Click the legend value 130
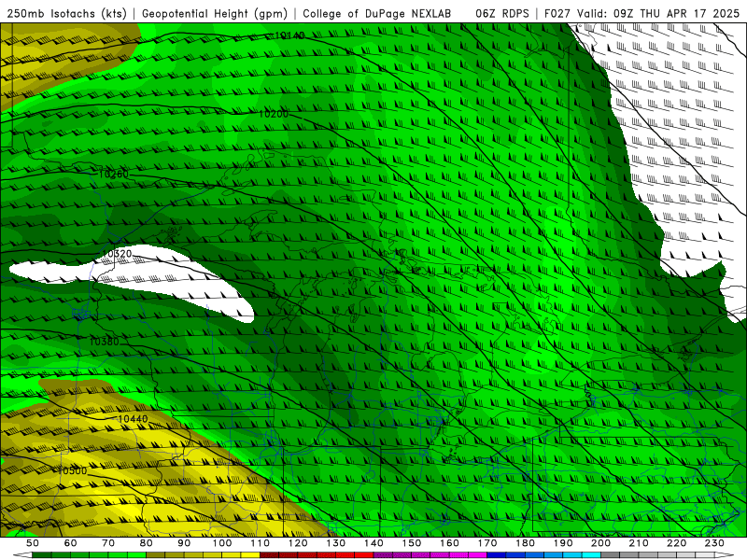This screenshot has width=747, height=560. click(336, 543)
